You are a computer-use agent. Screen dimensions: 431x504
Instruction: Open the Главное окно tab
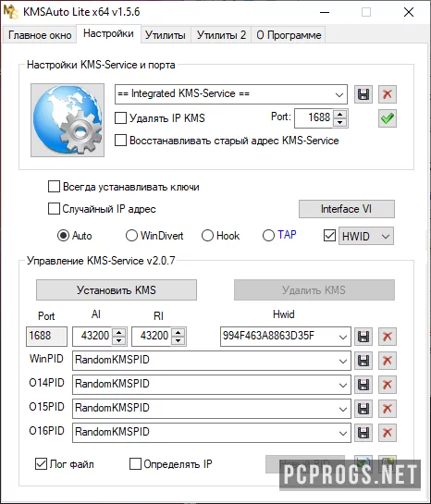(x=40, y=35)
